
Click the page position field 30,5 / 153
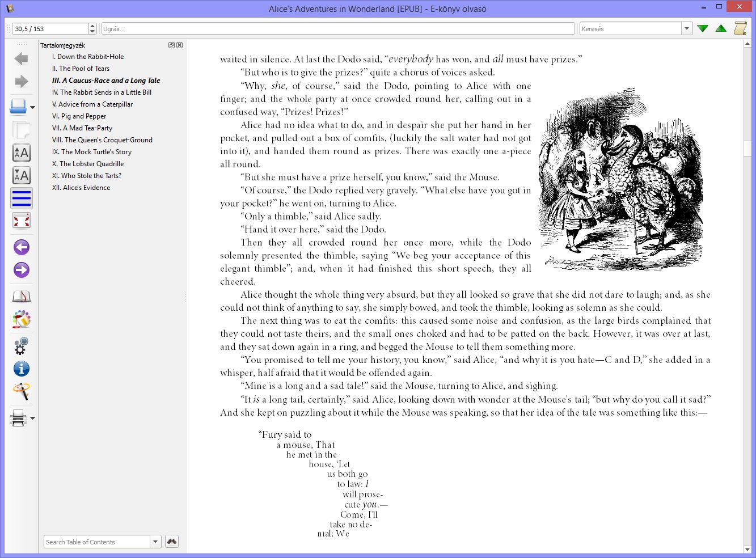[x=50, y=28]
